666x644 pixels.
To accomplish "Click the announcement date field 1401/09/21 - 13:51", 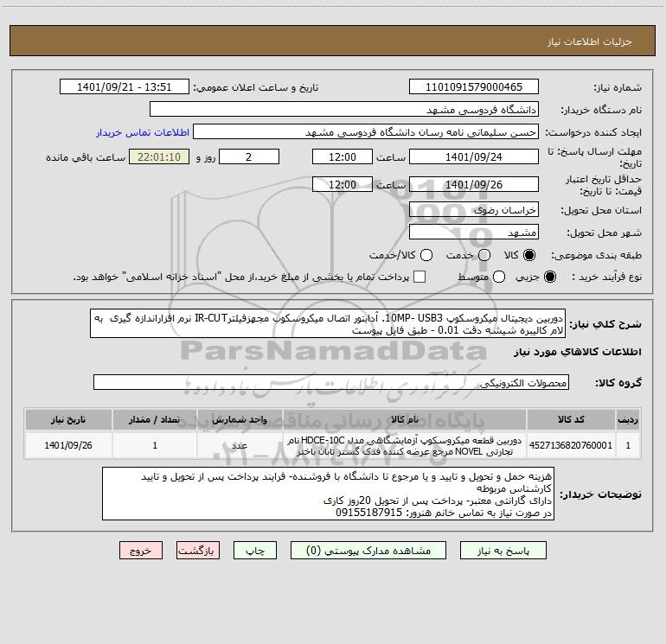I will pos(124,87).
